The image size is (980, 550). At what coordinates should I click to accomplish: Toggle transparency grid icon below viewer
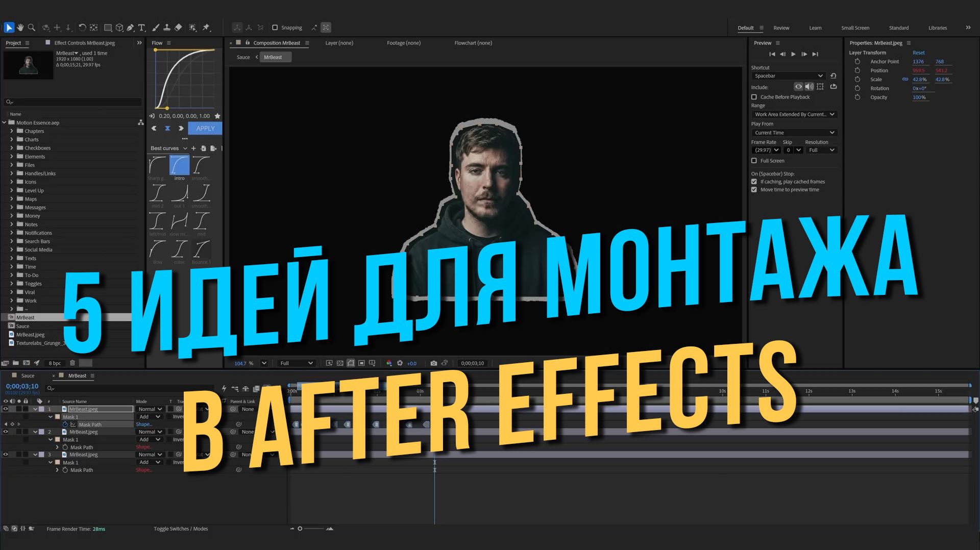pyautogui.click(x=340, y=363)
